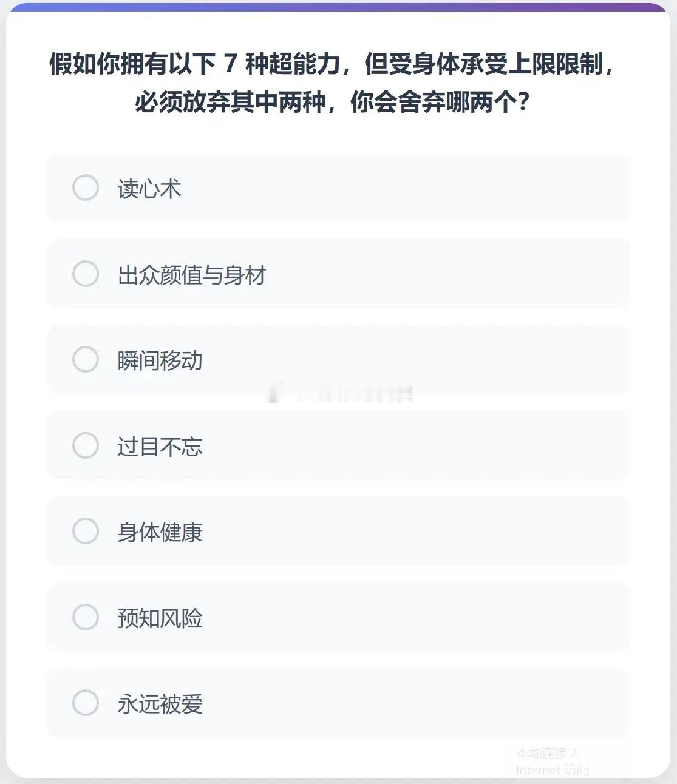Image resolution: width=677 pixels, height=784 pixels.
Task: Click the 读心术 option label text
Action: pos(149,189)
